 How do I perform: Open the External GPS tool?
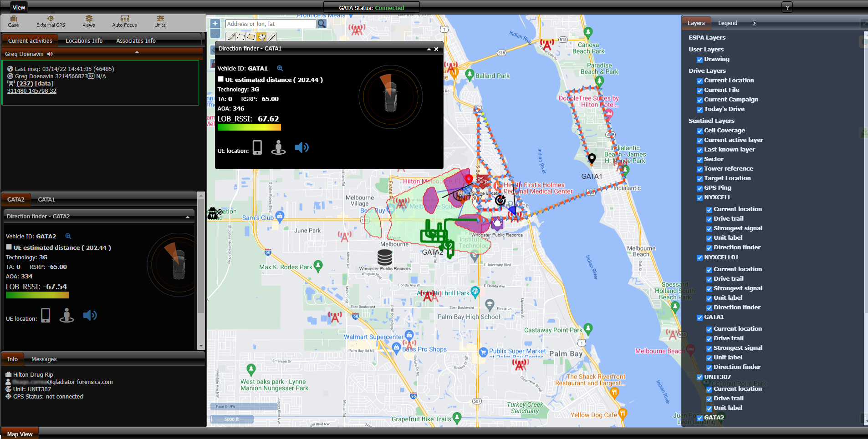click(51, 21)
